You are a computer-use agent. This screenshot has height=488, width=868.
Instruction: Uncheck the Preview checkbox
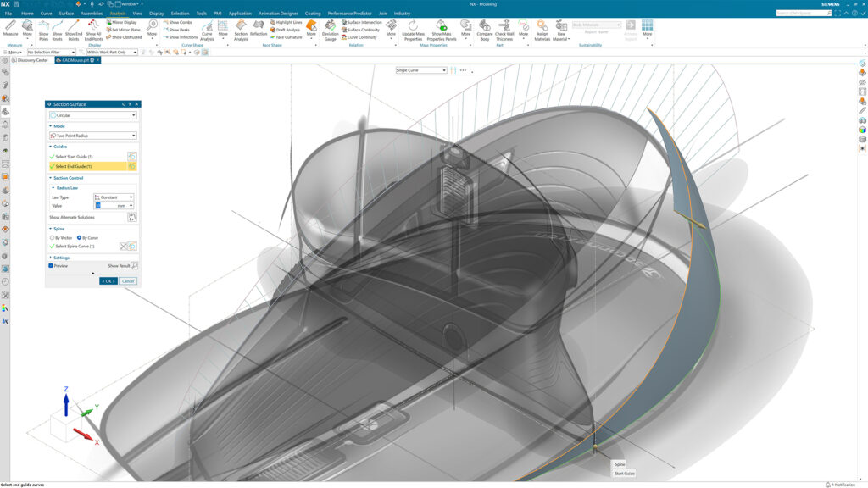(52, 266)
